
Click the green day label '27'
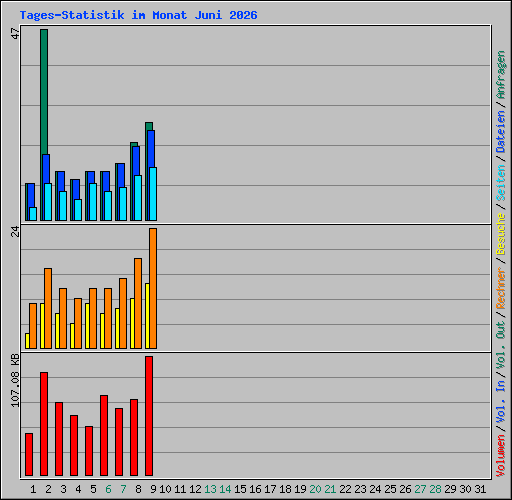(420, 489)
